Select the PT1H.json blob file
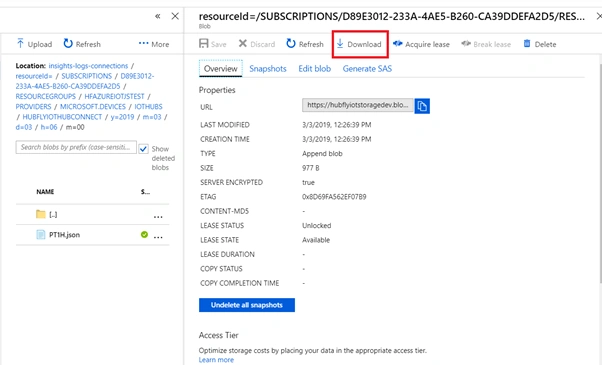The height and width of the screenshot is (365, 602). click(x=64, y=235)
